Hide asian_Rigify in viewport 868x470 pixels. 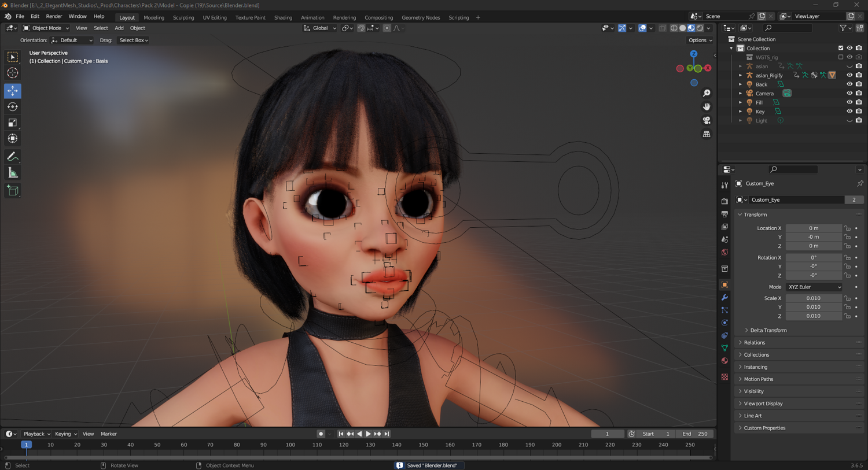[849, 75]
